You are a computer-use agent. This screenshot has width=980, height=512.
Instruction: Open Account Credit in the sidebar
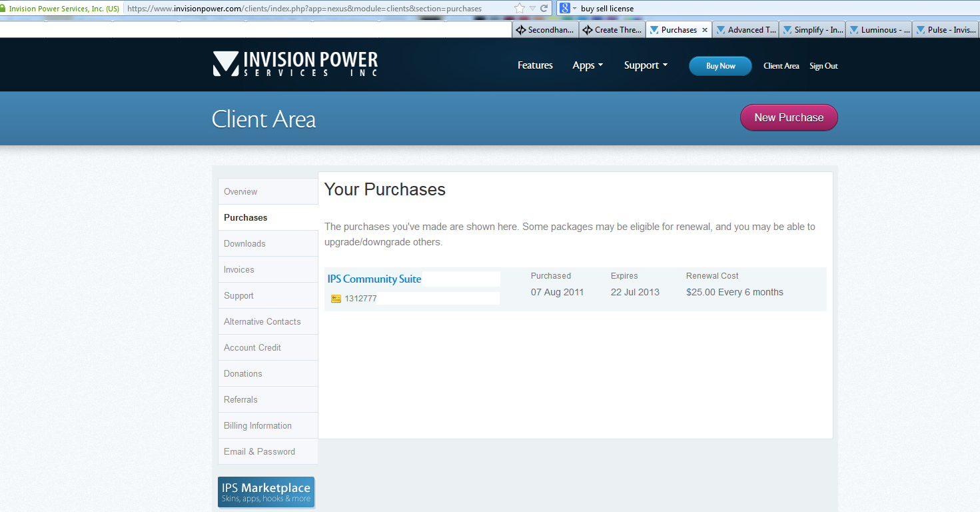pos(268,347)
